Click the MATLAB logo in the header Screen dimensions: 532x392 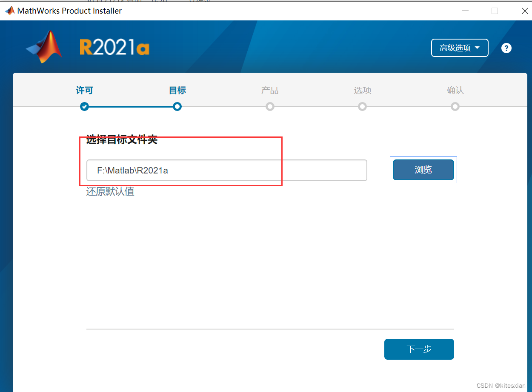click(44, 47)
